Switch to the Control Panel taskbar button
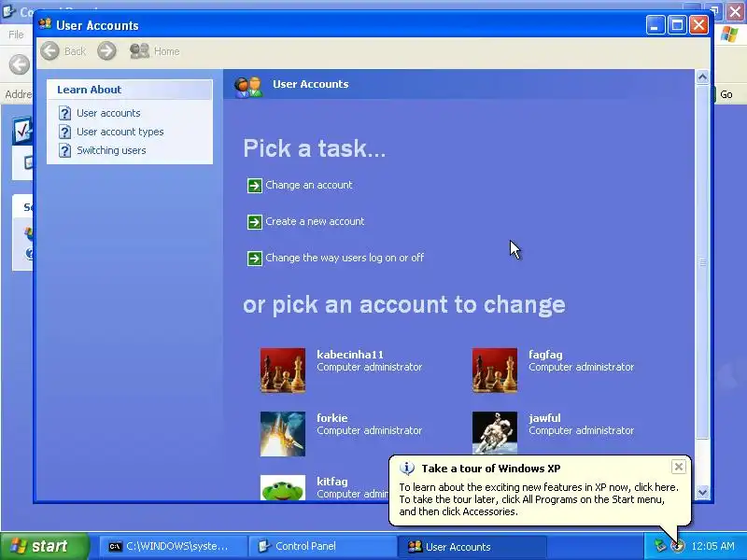 pyautogui.click(x=322, y=546)
